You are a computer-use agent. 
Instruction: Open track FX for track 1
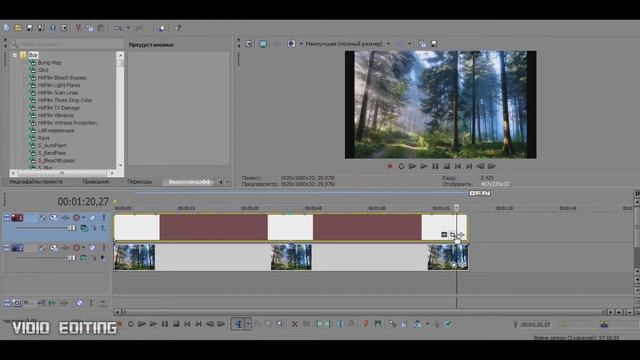65,218
